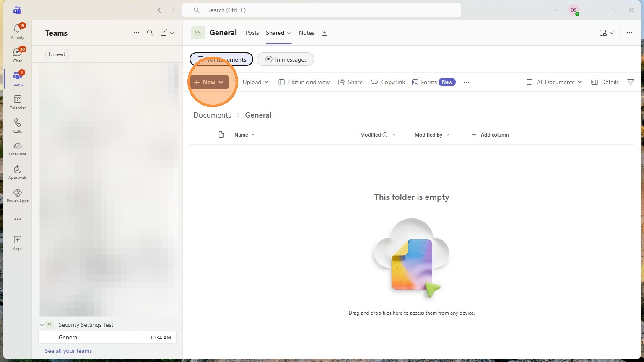
Task: Open the Notes tab
Action: point(306,33)
